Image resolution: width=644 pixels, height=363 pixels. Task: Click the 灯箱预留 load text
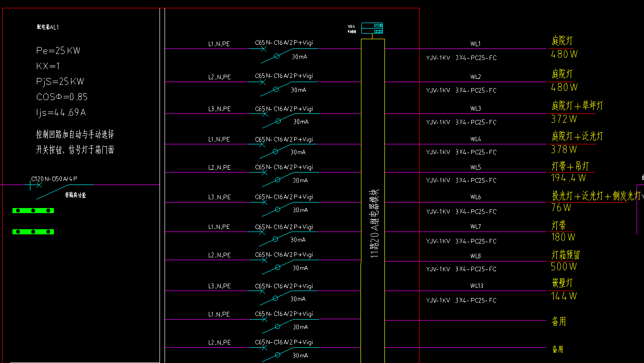point(566,255)
